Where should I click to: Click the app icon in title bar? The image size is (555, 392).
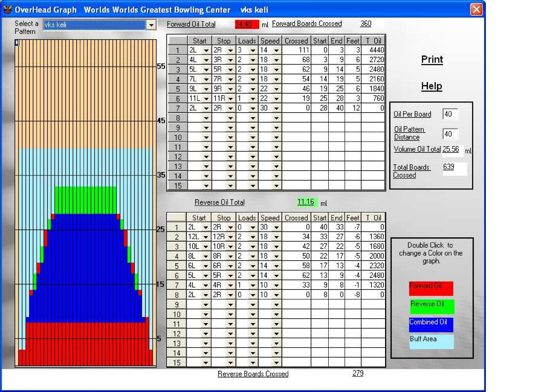8,9
